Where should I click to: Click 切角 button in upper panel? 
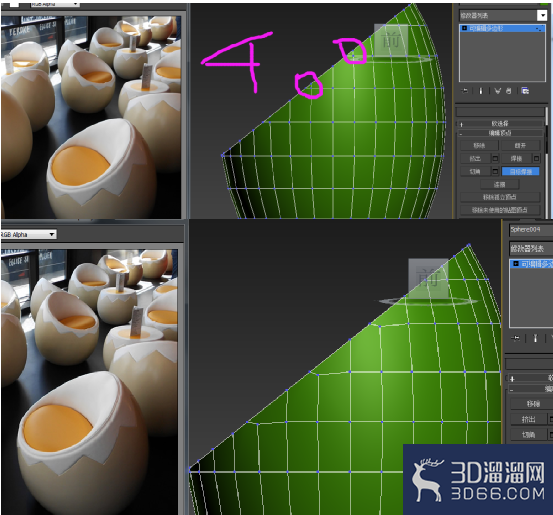tap(475, 171)
